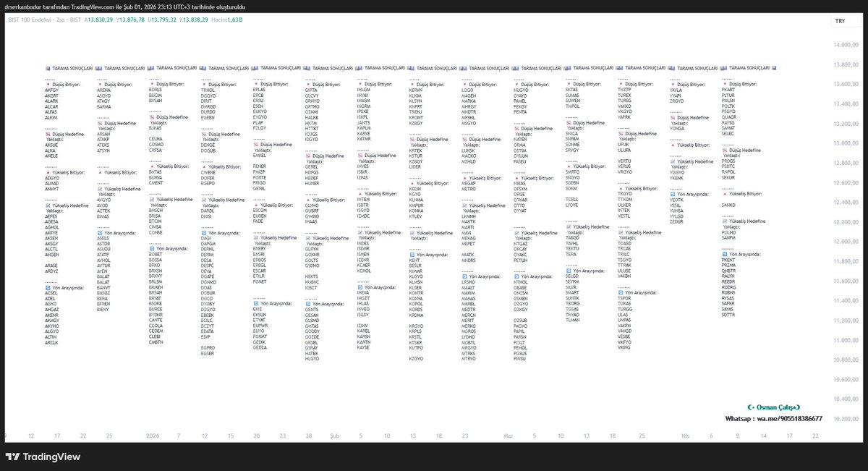Click the VESTL ticker

[x=625, y=216]
